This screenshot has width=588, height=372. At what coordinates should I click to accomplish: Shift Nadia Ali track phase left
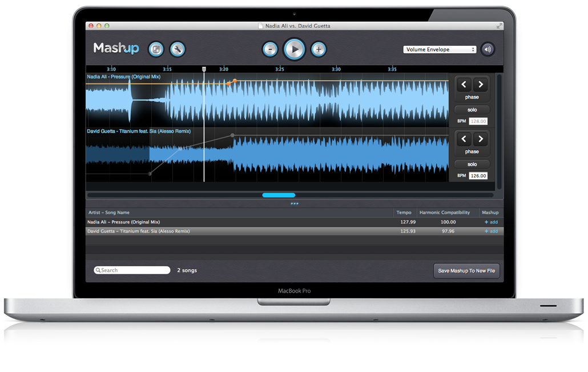[464, 85]
